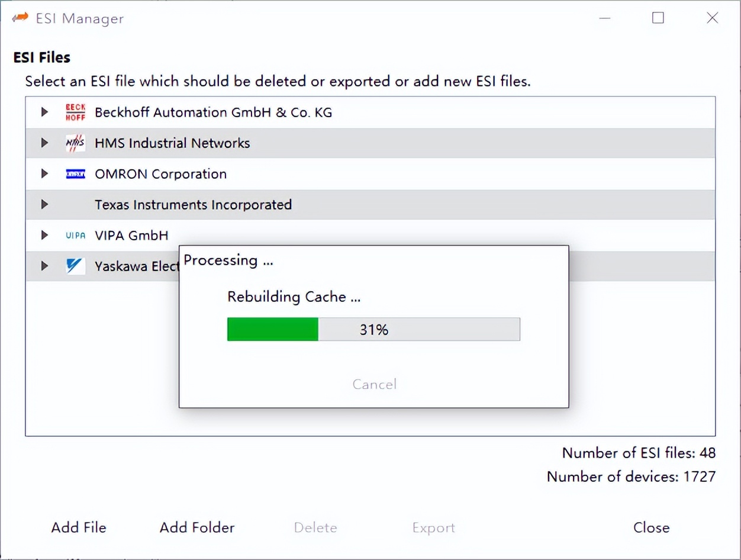The image size is (741, 560).
Task: Click the Beckhoff Automation logo icon
Action: 75,112
